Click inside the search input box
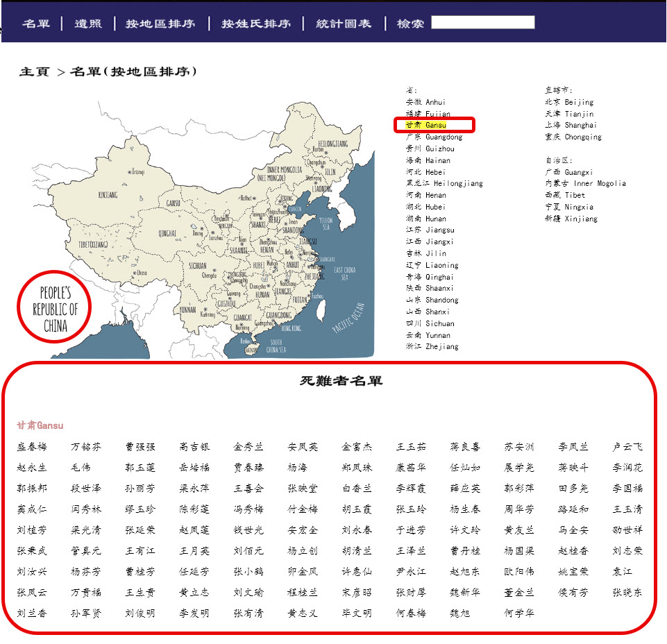667x644 pixels. coord(483,22)
